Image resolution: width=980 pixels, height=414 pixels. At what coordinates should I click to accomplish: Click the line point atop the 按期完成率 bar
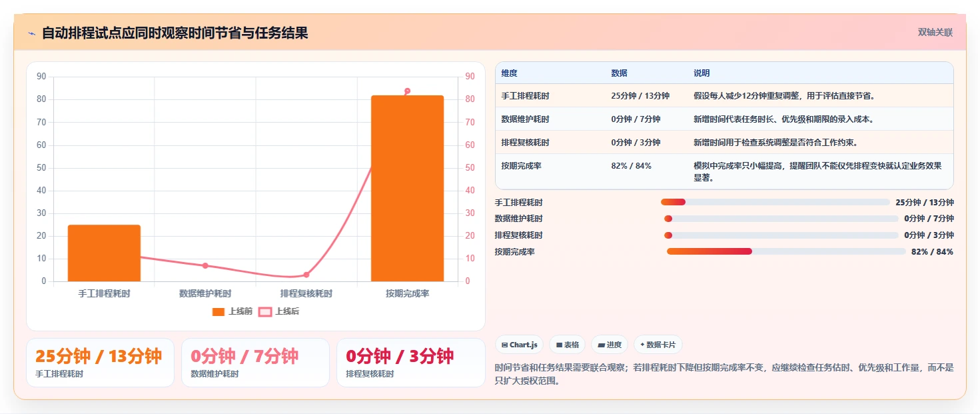pyautogui.click(x=407, y=91)
